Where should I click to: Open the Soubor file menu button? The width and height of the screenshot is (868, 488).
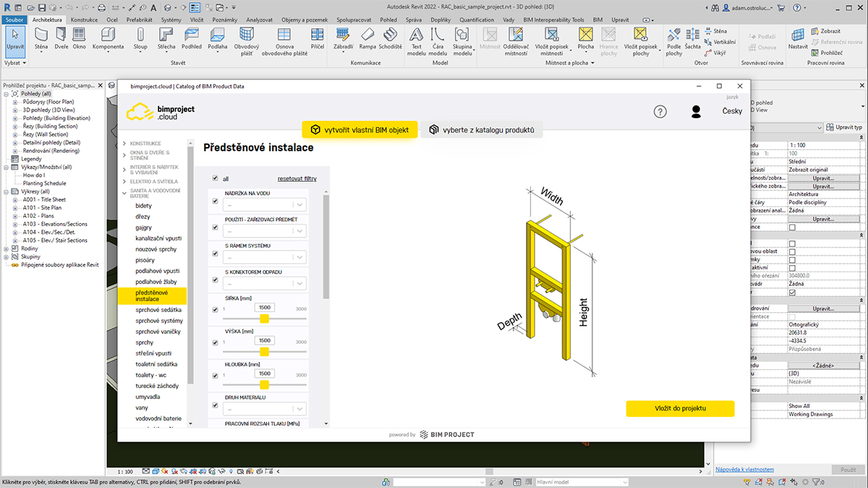click(14, 20)
